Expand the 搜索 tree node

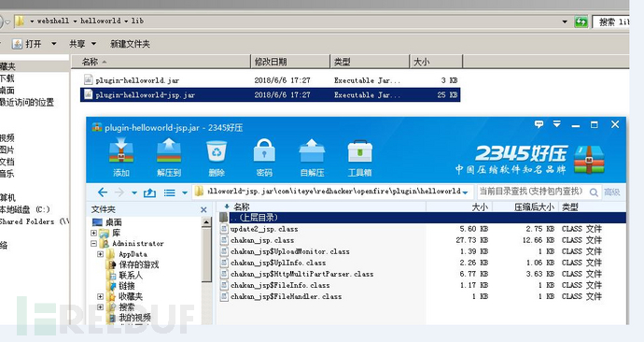tap(100, 307)
